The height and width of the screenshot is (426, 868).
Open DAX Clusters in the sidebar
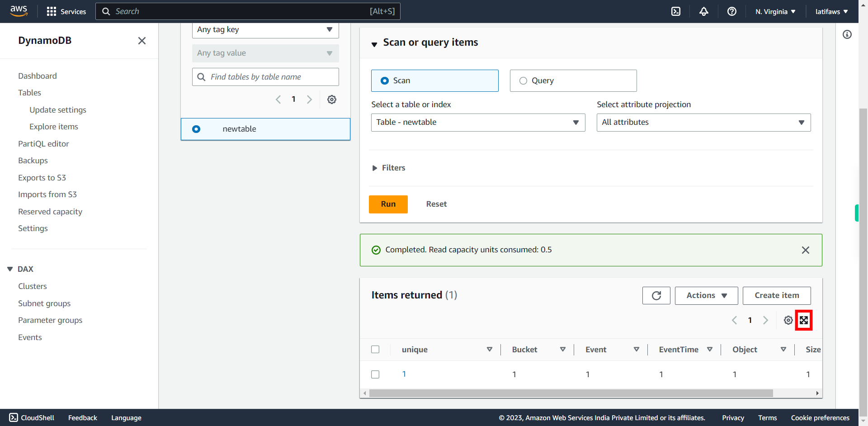click(x=33, y=286)
